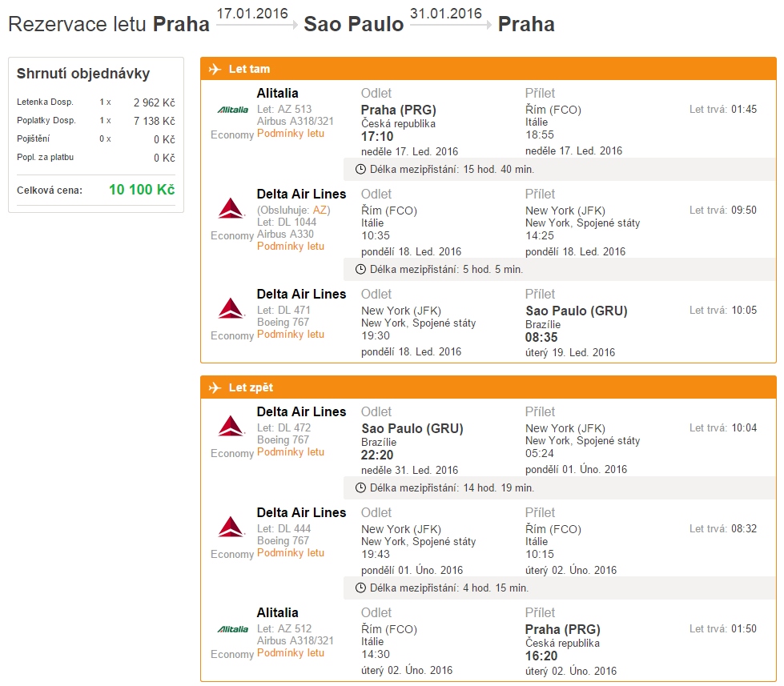Click the clock icon by 5 hod. 5 min. layover
This screenshot has width=784, height=686.
[x=360, y=269]
